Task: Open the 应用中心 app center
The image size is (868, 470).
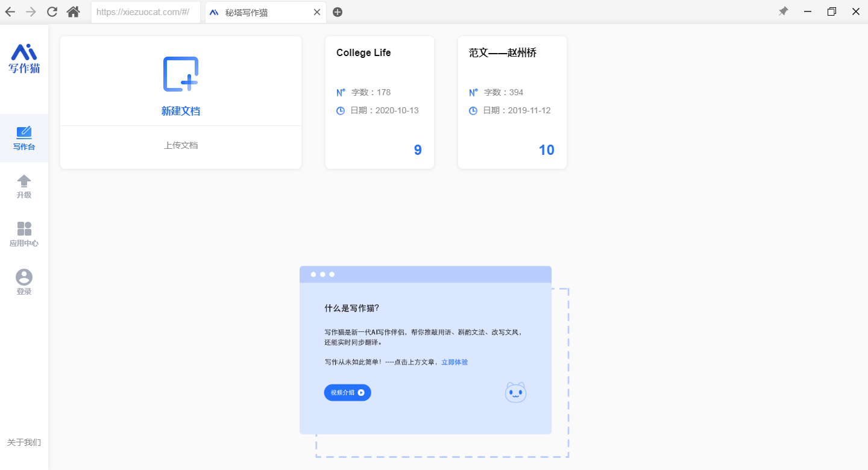Action: click(x=24, y=234)
